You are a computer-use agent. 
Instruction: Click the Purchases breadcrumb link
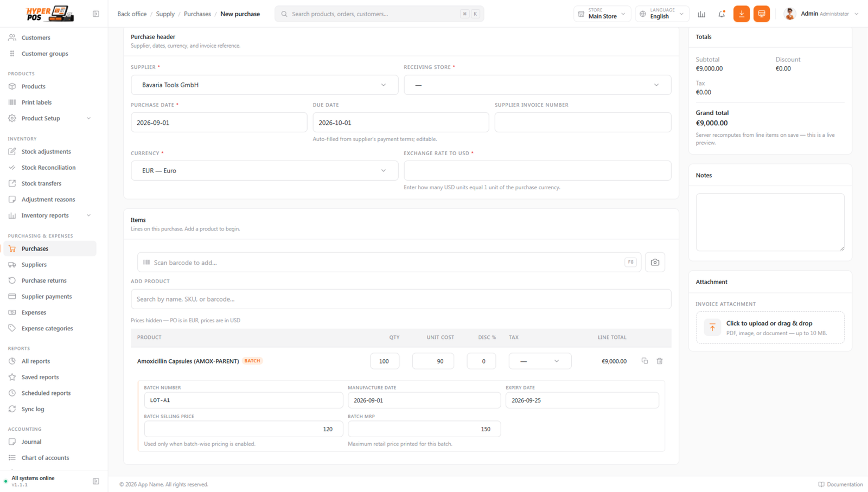(x=197, y=14)
